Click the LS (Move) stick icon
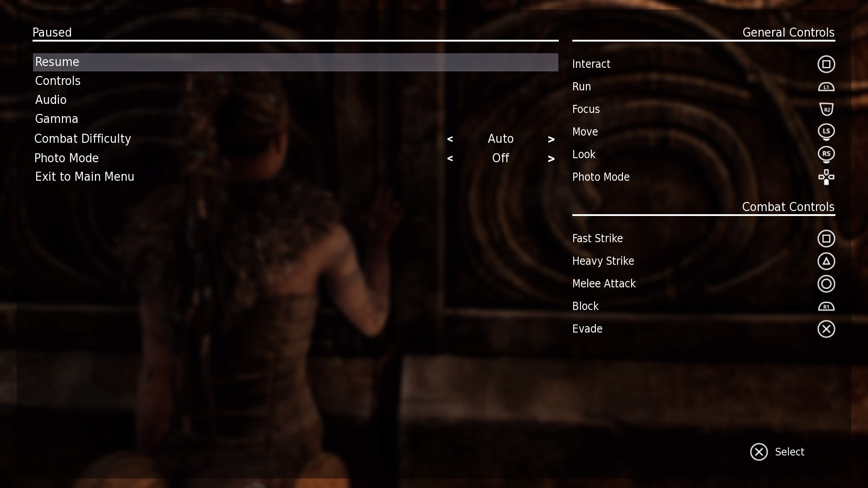The height and width of the screenshot is (488, 868). click(826, 131)
